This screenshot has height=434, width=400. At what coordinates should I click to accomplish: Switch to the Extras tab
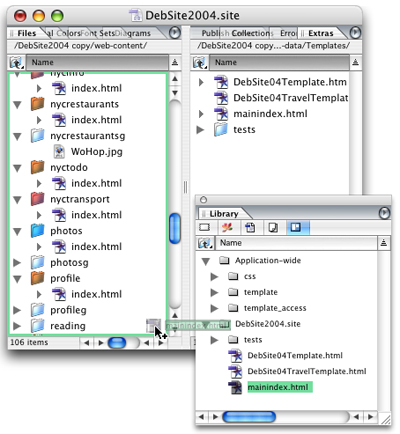321,33
